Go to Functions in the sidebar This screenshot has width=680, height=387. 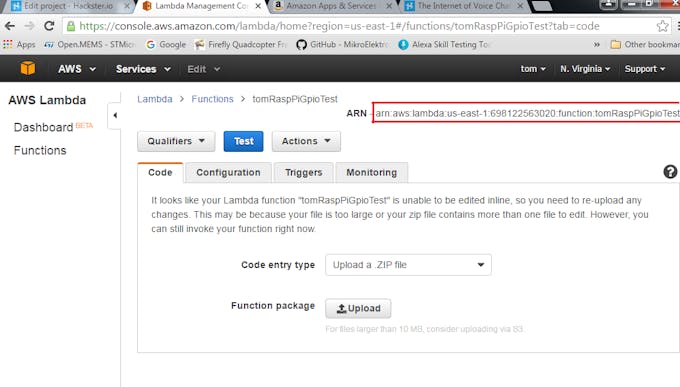pos(40,151)
